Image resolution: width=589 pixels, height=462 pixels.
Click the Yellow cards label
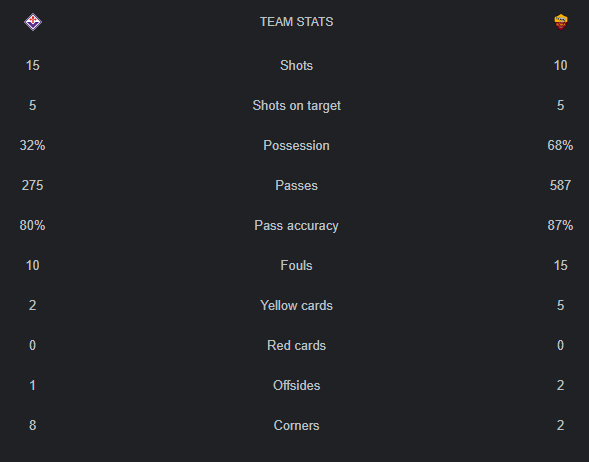(296, 305)
